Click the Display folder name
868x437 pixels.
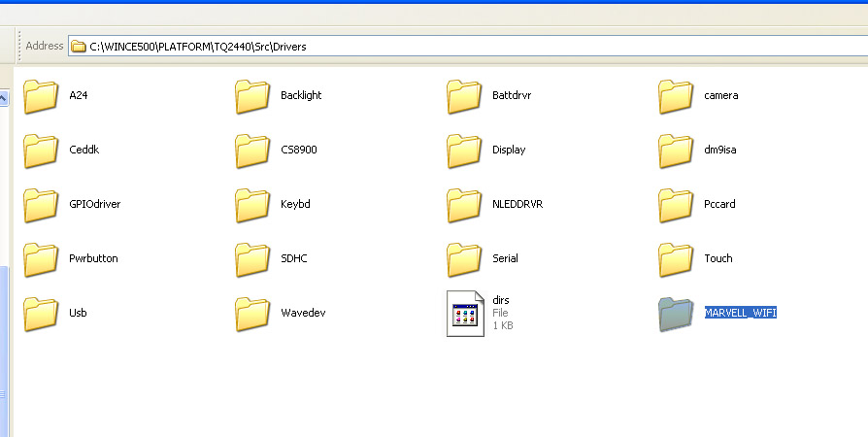[x=509, y=150]
